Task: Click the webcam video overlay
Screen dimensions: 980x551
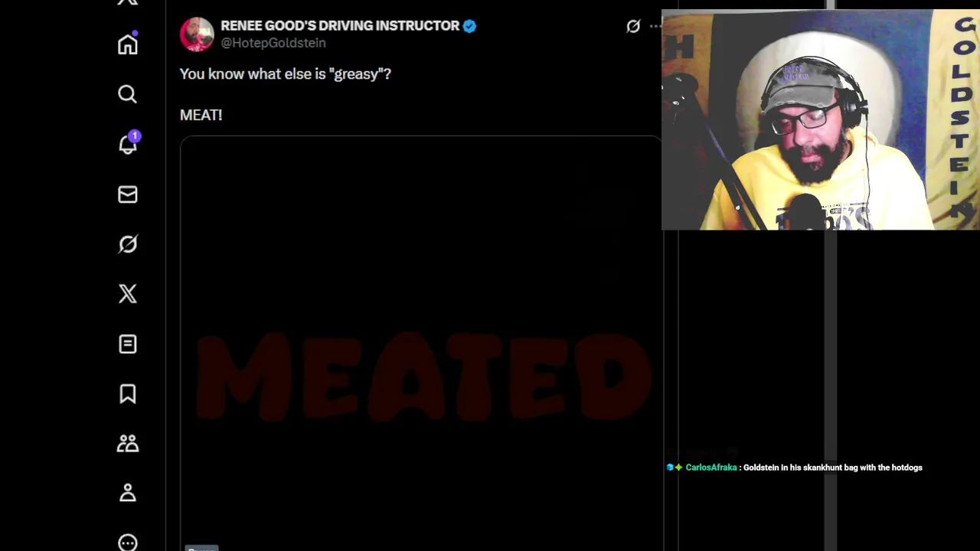Action: (x=821, y=119)
